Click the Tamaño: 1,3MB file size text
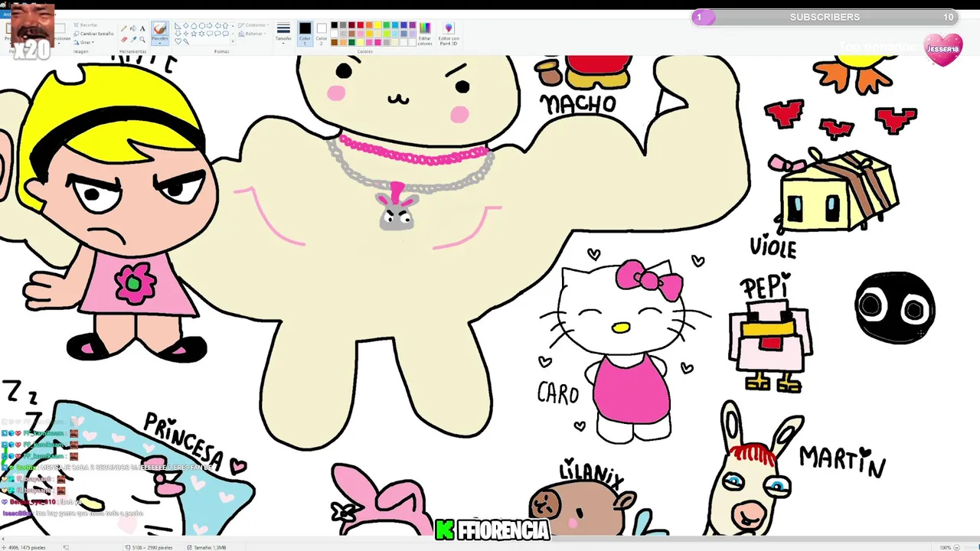 (x=209, y=547)
